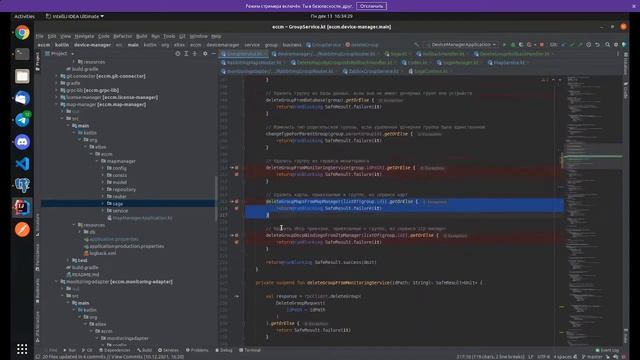The image size is (640, 360).
Task: Expand all nodes in Project panel header
Action: pos(186,53)
